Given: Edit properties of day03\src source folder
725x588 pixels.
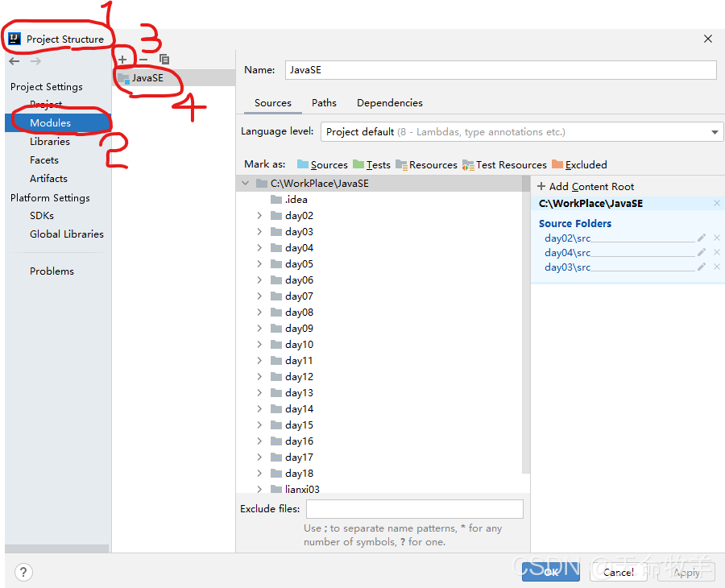Looking at the screenshot, I should point(702,267).
